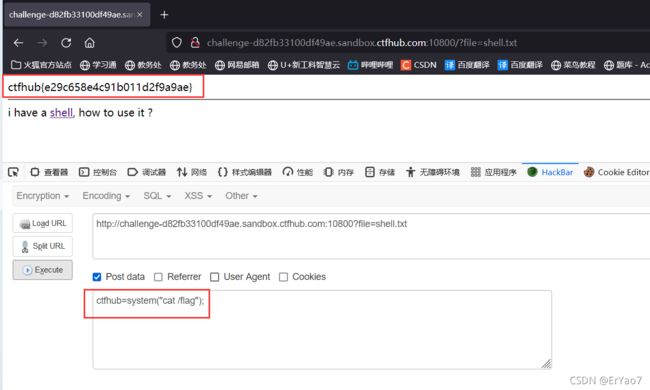Enable the User Agent checkbox
Screen dimensions: 650x390
(214, 277)
